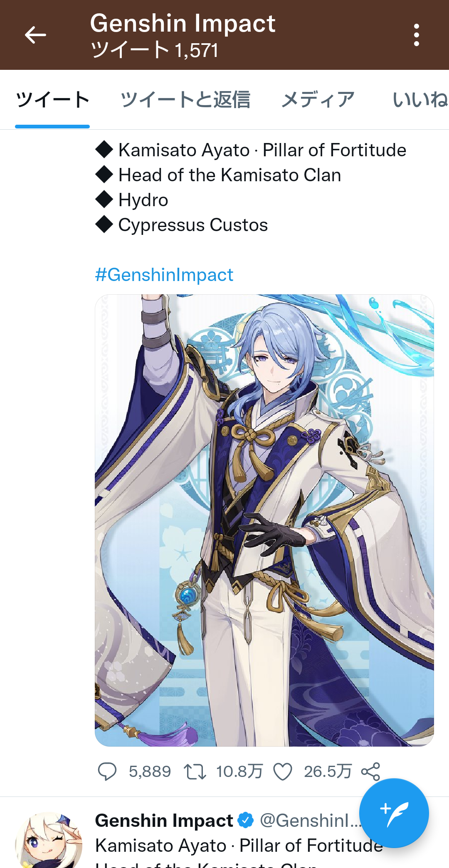Image resolution: width=449 pixels, height=868 pixels.
Task: Like the tweet with heart icon
Action: (x=283, y=772)
